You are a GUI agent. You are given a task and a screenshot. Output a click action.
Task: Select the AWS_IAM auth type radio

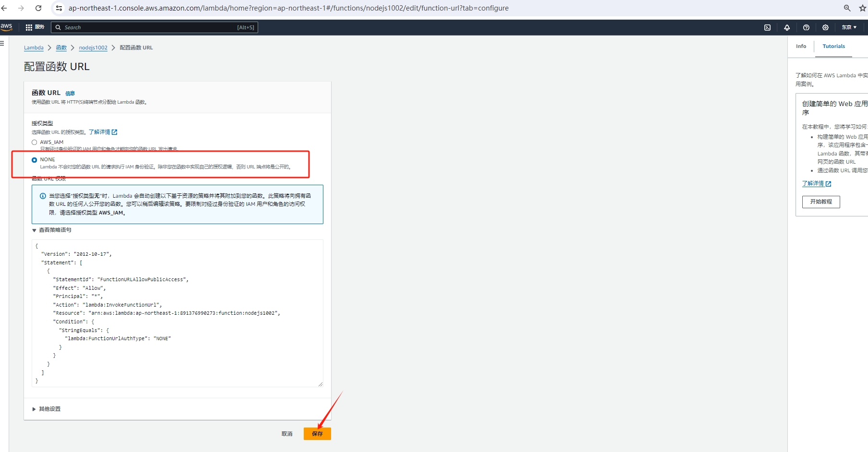34,142
